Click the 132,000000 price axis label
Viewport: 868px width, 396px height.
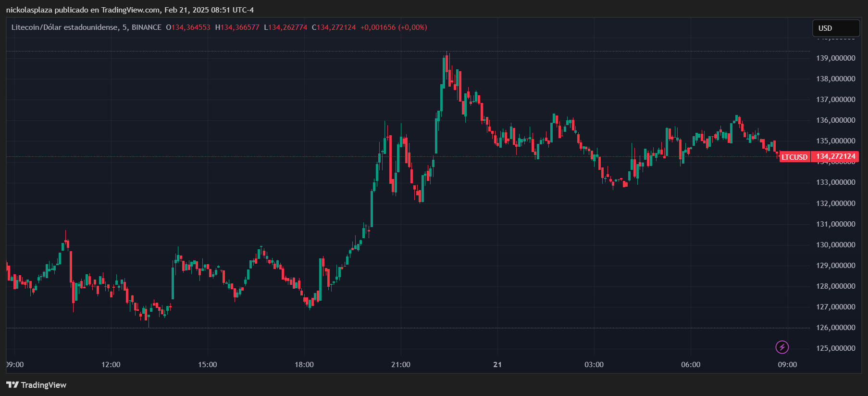836,204
